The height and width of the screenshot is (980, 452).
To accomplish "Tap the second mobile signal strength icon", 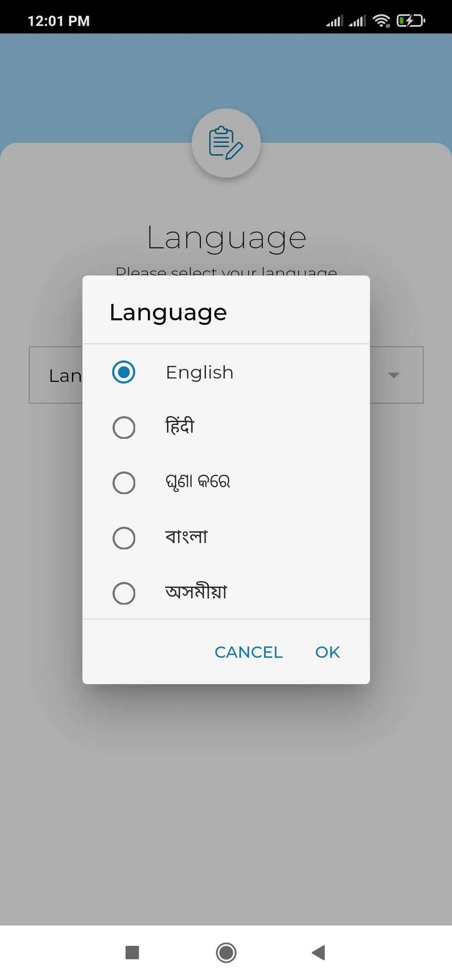I will pos(357,21).
